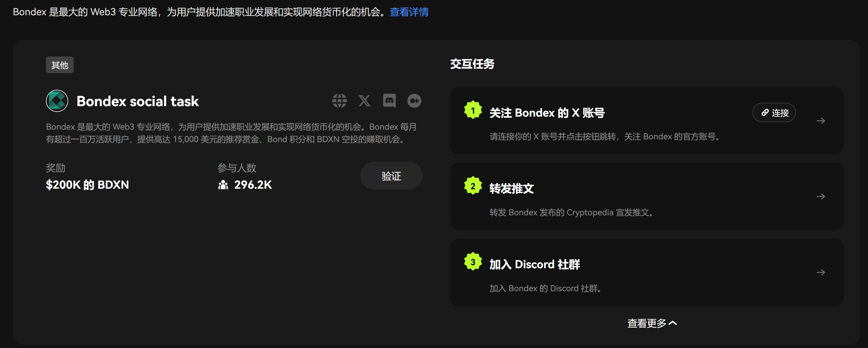Click the Bondex social task title

tap(137, 101)
